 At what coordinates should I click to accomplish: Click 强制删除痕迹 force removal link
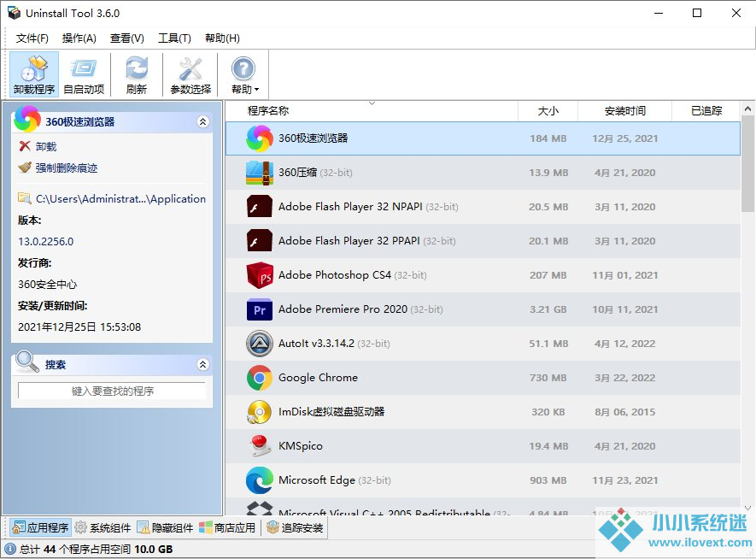point(67,168)
